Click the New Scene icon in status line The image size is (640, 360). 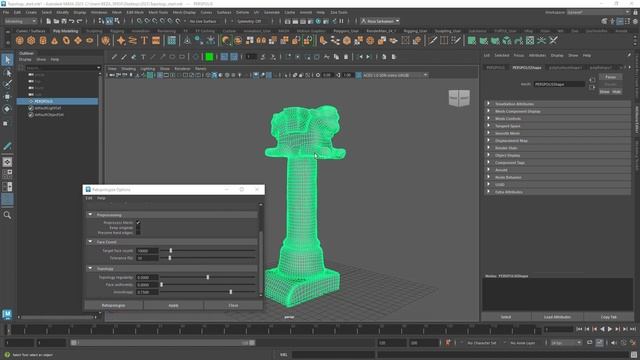(x=49, y=21)
